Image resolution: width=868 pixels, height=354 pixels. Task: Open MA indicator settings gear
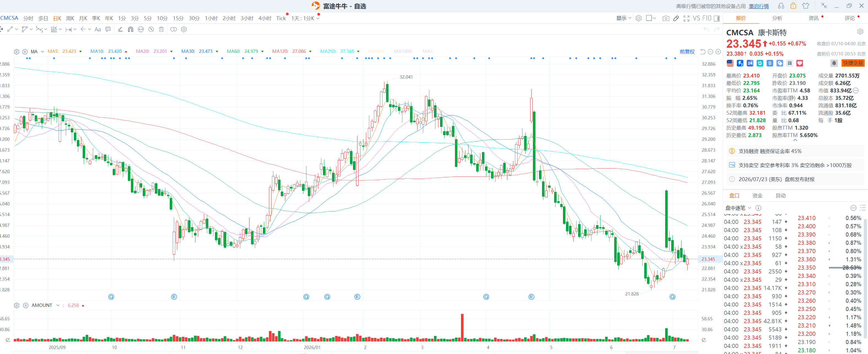pyautogui.click(x=16, y=52)
